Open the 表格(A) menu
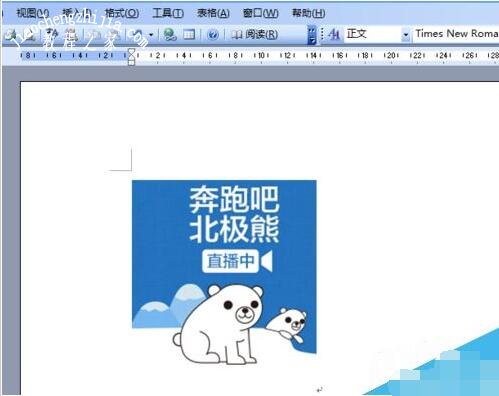 point(213,13)
